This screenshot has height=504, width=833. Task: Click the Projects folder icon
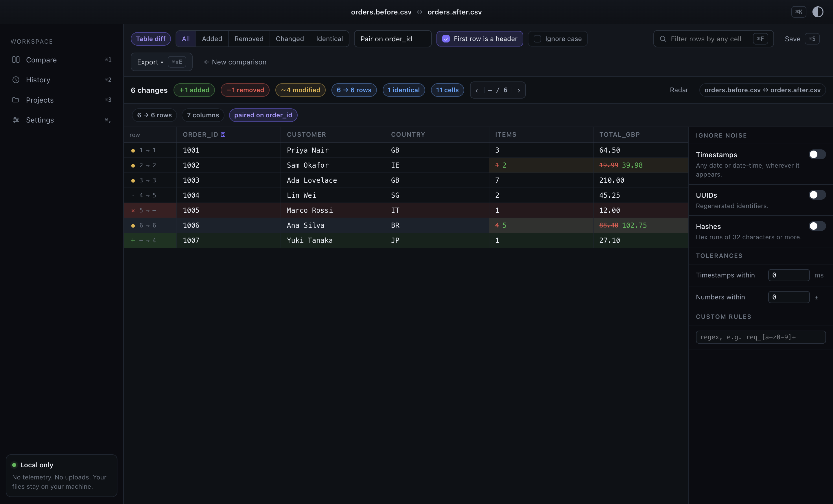point(16,100)
